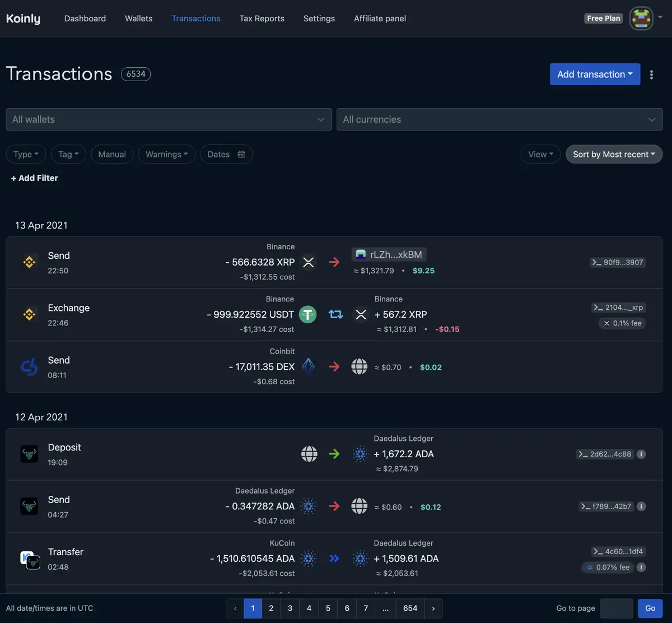The width and height of the screenshot is (672, 623).
Task: Click the Go to page input field
Action: tap(616, 608)
